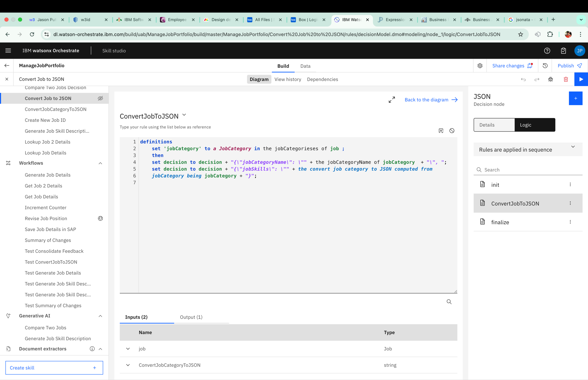Switch to Details toggle in JSON panel
Viewport: 588px width, 380px height.
[494, 125]
